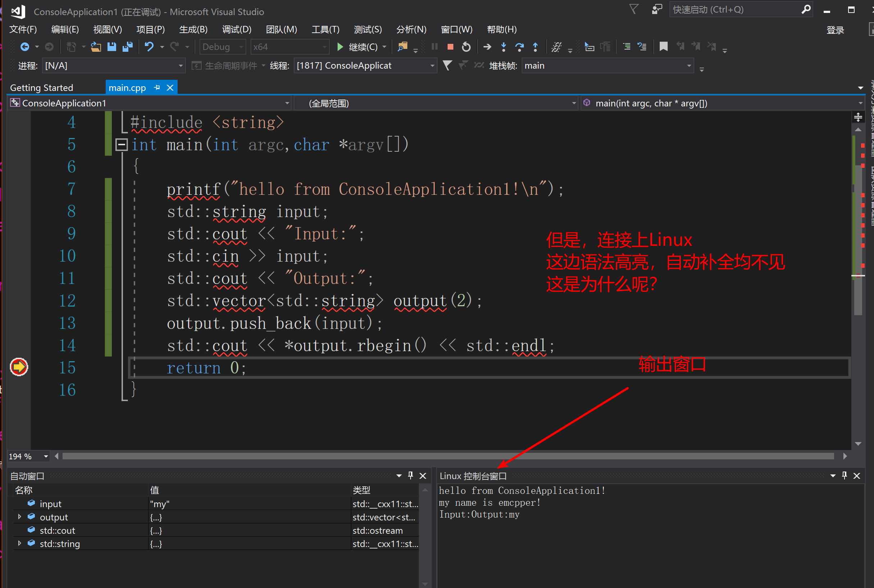This screenshot has width=874, height=588.
Task: Pause debugging using Break All icon
Action: pyautogui.click(x=434, y=47)
